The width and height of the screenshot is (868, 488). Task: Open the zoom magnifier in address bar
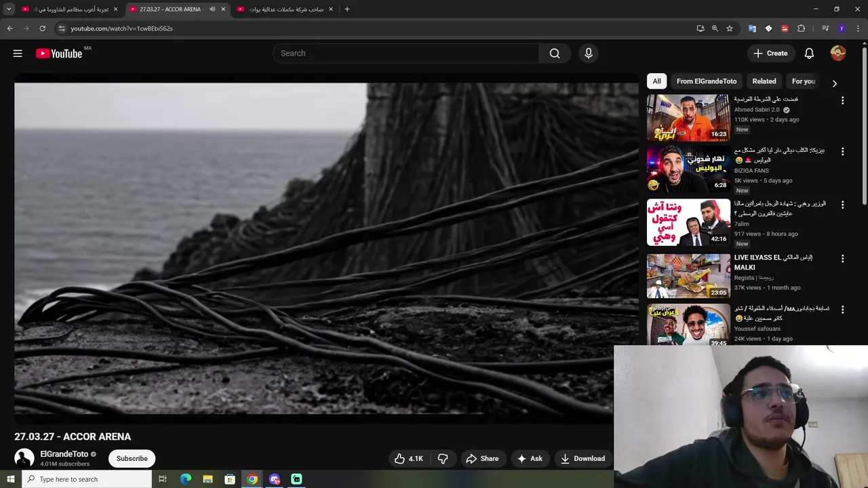pyautogui.click(x=715, y=28)
